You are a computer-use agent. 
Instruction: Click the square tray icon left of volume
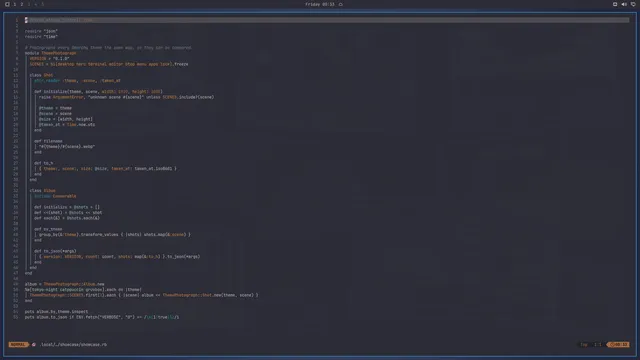[615, 4]
